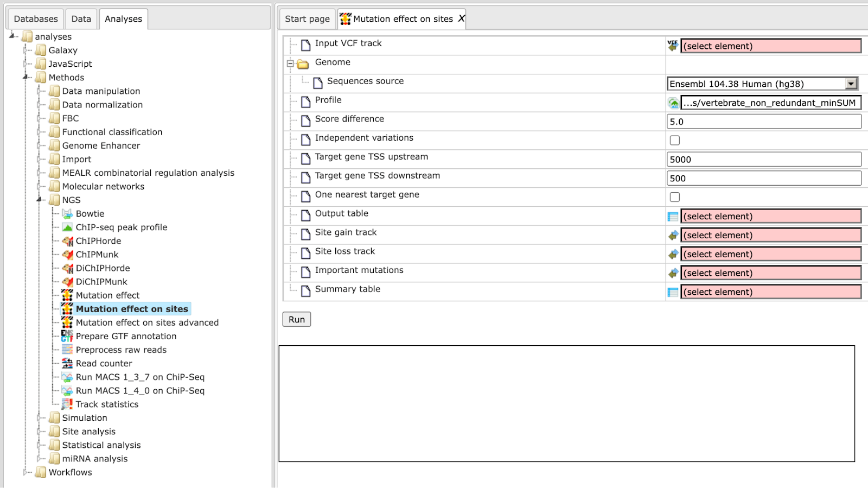Click the Target gene TSS upstream field
The height and width of the screenshot is (488, 868).
click(x=764, y=160)
